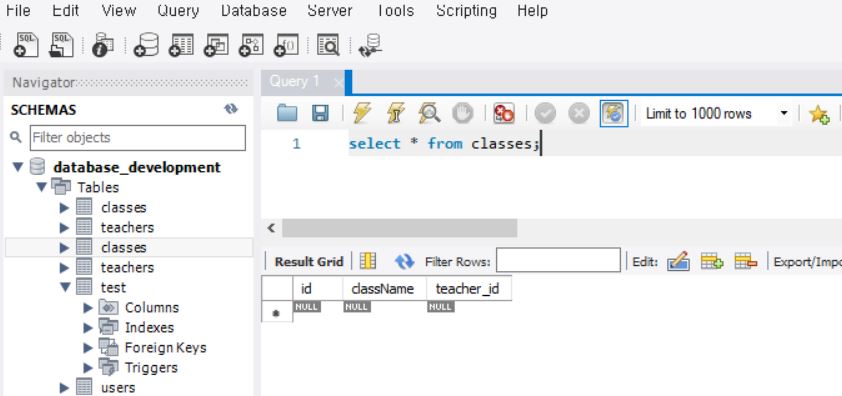This screenshot has width=842, height=396.
Task: Open the File menu
Action: pos(17,10)
